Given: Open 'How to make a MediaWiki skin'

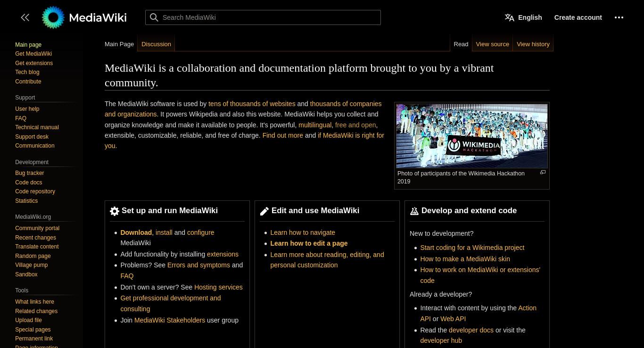Looking at the screenshot, I should pyautogui.click(x=465, y=259).
